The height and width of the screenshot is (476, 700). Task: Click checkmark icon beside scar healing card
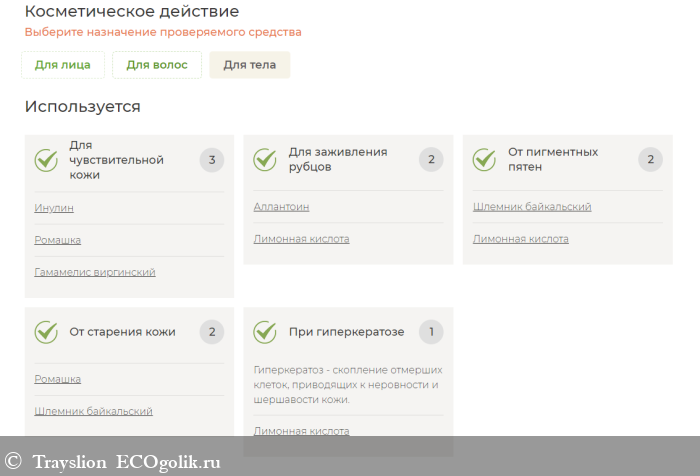point(265,160)
